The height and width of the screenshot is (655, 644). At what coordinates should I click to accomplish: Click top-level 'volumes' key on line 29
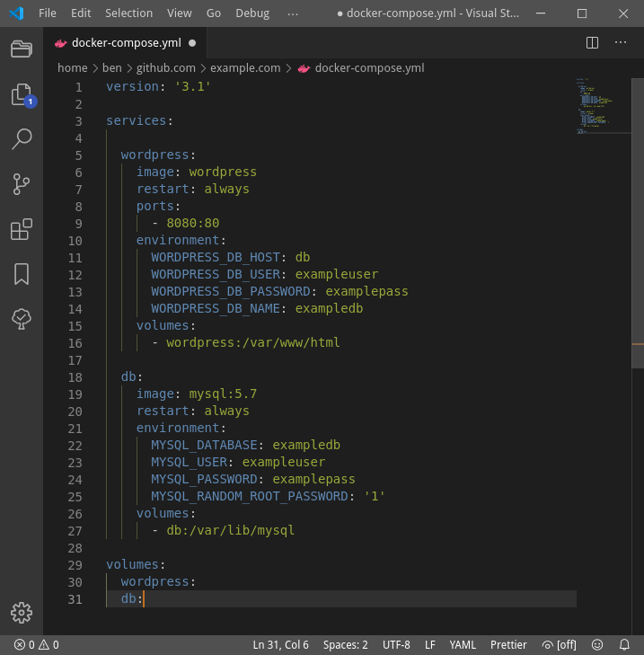(132, 565)
